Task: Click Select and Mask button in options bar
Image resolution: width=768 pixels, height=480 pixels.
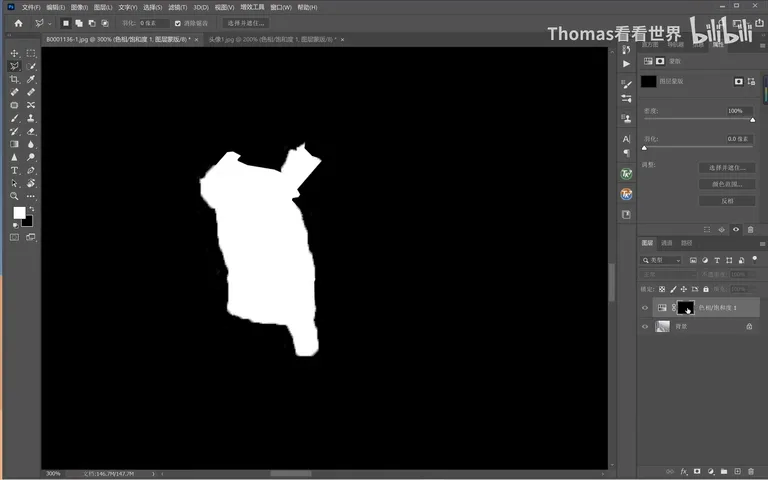Action: [x=245, y=23]
